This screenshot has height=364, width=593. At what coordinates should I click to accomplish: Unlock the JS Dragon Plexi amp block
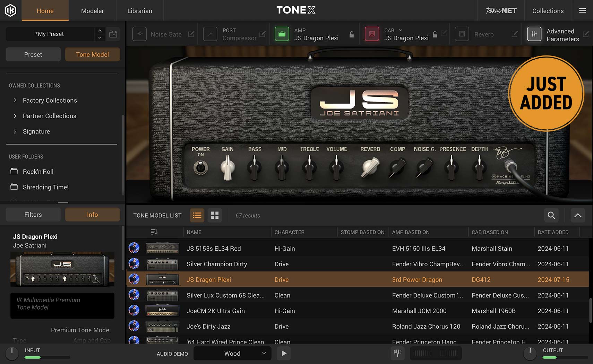click(351, 34)
